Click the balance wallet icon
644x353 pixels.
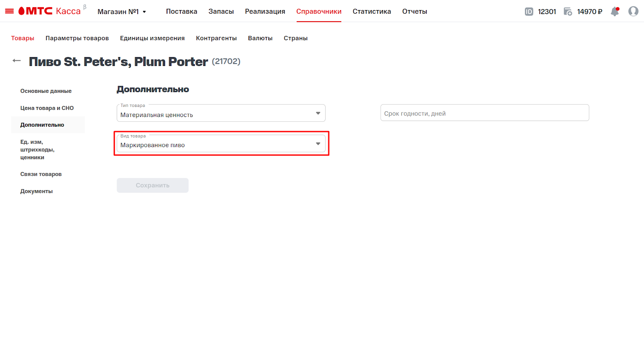point(568,12)
